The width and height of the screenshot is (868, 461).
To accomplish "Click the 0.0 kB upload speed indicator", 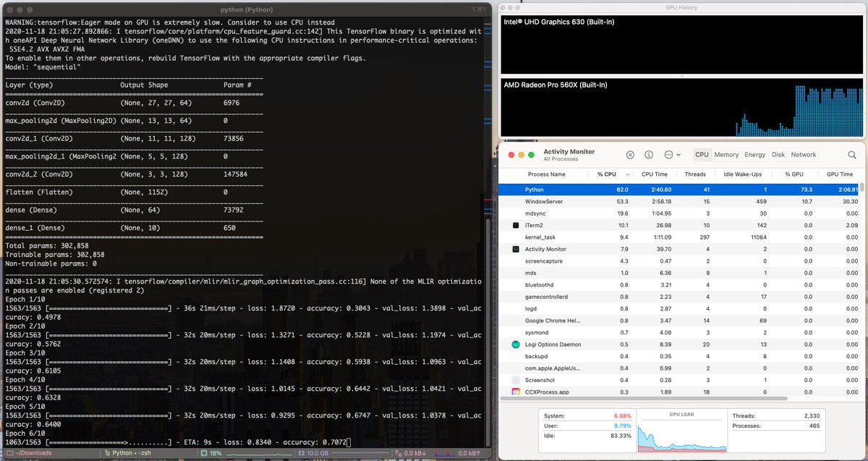I will click(469, 453).
